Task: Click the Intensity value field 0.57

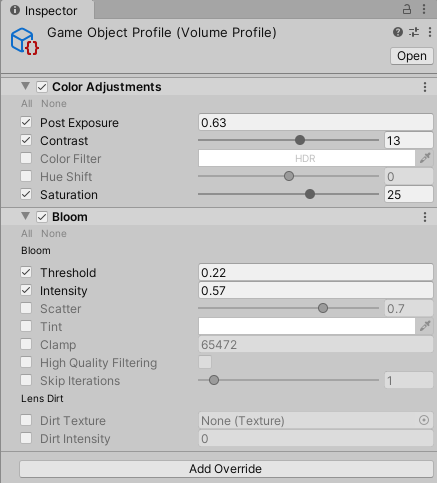Action: click(x=316, y=290)
